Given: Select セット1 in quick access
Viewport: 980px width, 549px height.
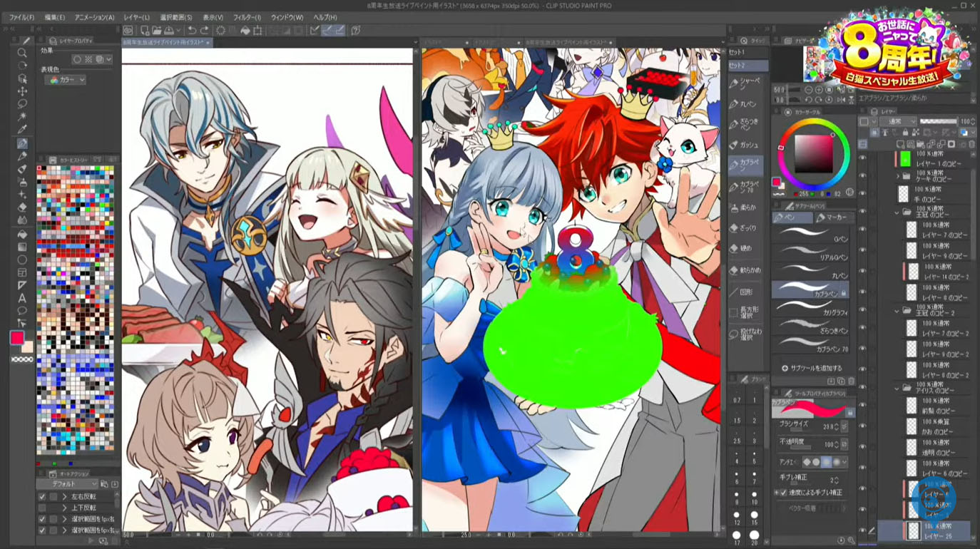Looking at the screenshot, I should [x=737, y=52].
